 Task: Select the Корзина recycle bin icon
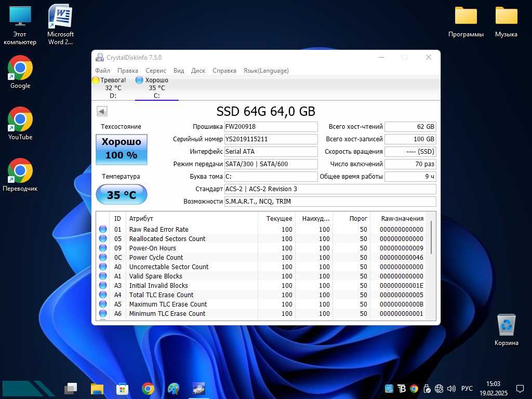coord(506,329)
